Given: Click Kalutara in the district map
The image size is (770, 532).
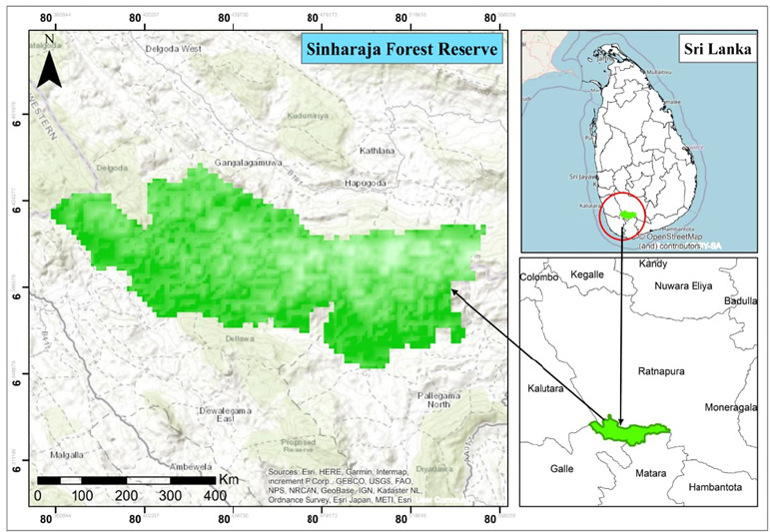Looking at the screenshot, I should (x=544, y=389).
